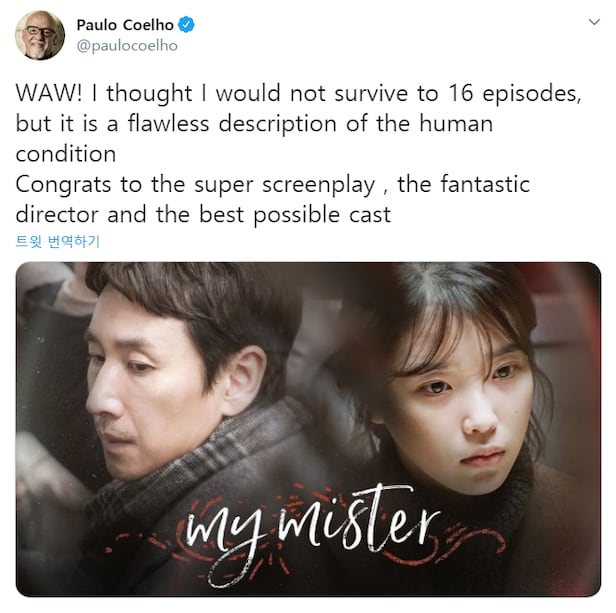This screenshot has height=613, width=616.
Task: Click the Paulo Coelho display name
Action: 125,25
